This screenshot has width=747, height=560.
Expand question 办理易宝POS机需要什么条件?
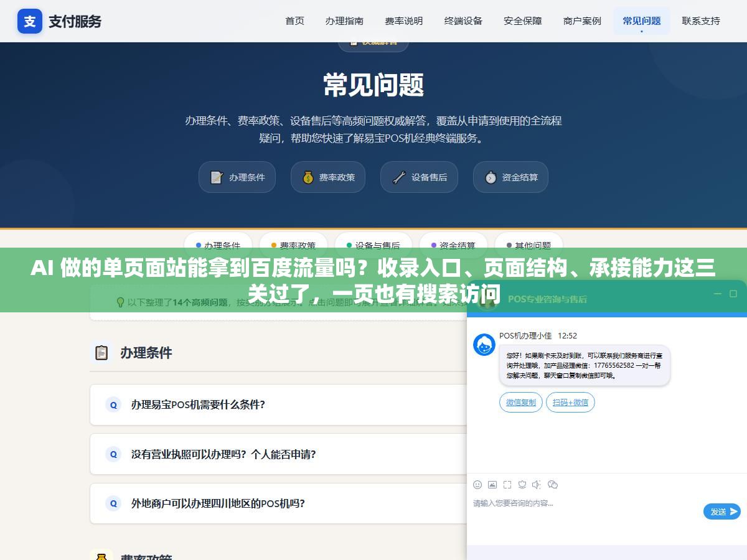278,404
